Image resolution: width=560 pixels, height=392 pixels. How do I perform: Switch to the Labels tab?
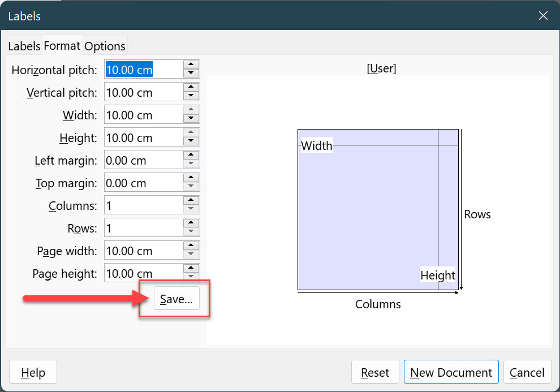(x=24, y=46)
